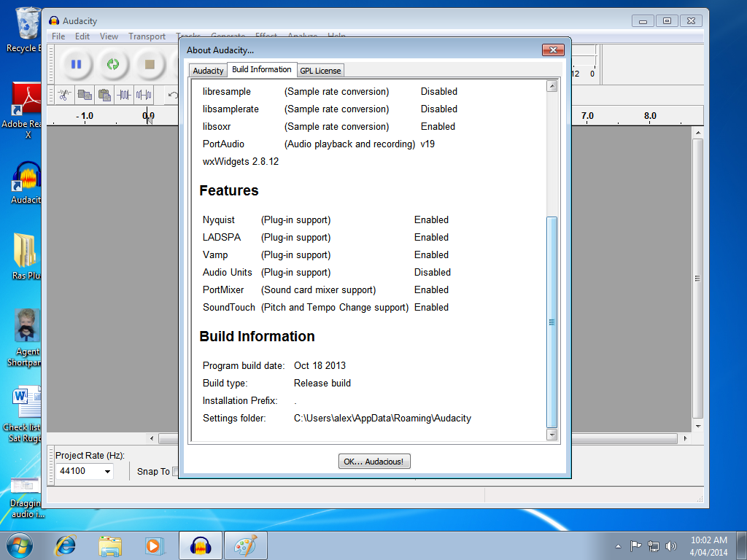Click the selection toolbar grip beside Project Rate
The width and height of the screenshot is (747, 560).
[x=51, y=464]
